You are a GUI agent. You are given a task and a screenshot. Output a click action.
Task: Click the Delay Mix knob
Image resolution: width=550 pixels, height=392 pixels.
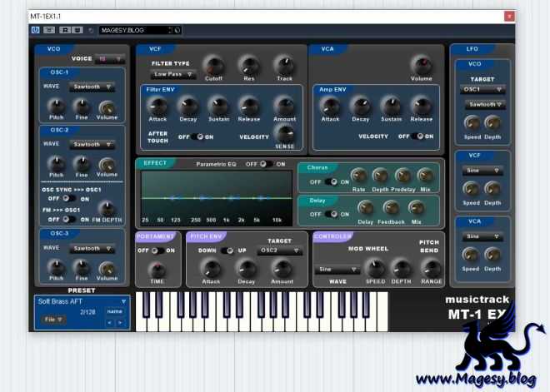coord(417,208)
